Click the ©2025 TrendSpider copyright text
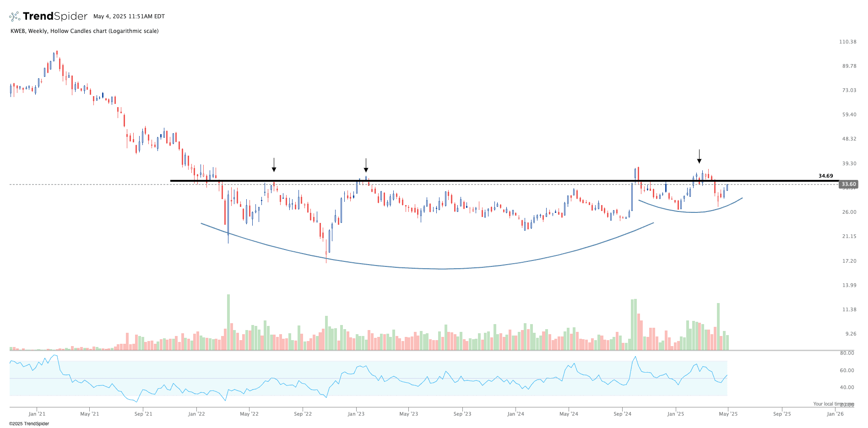The width and height of the screenshot is (868, 428). (x=29, y=423)
